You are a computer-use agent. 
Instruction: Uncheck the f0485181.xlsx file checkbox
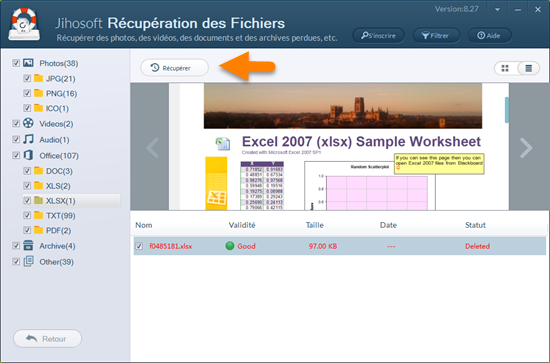click(x=139, y=246)
